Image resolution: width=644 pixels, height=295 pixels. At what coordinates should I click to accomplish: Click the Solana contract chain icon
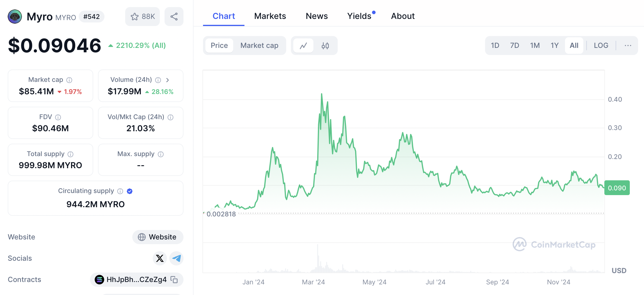[x=99, y=280]
